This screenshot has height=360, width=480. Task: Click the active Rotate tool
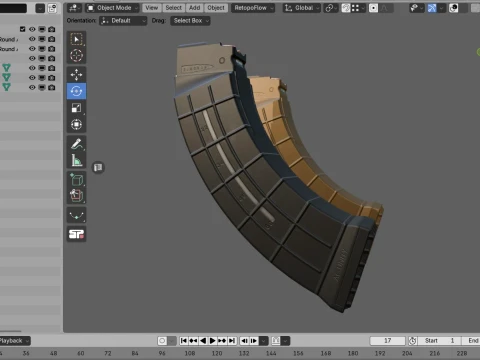point(76,91)
